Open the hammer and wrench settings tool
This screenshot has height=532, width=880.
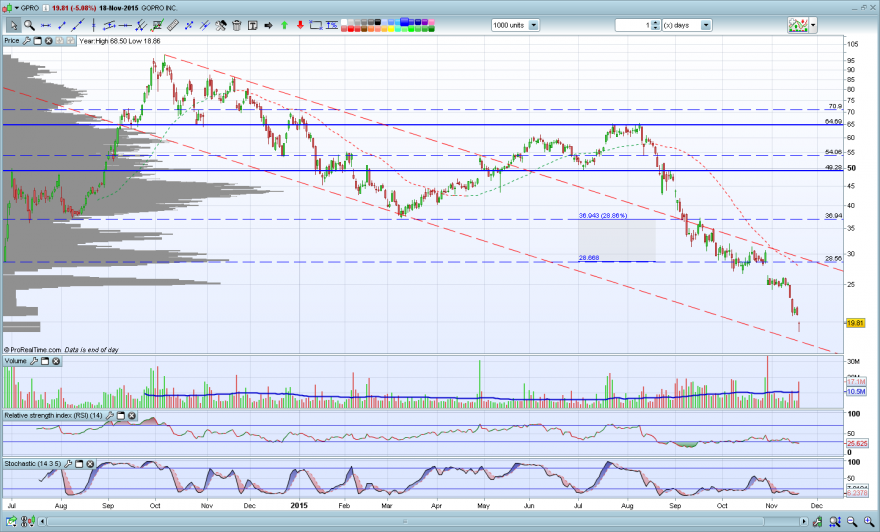(x=221, y=25)
